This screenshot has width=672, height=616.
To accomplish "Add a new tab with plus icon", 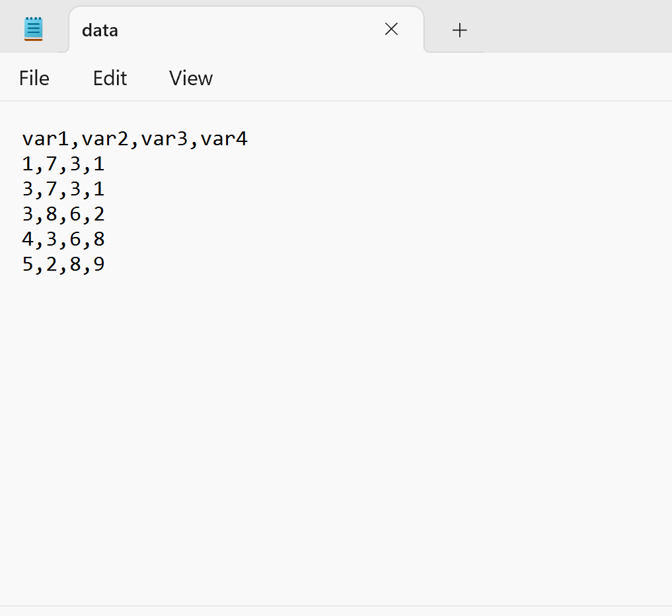I will [x=459, y=30].
